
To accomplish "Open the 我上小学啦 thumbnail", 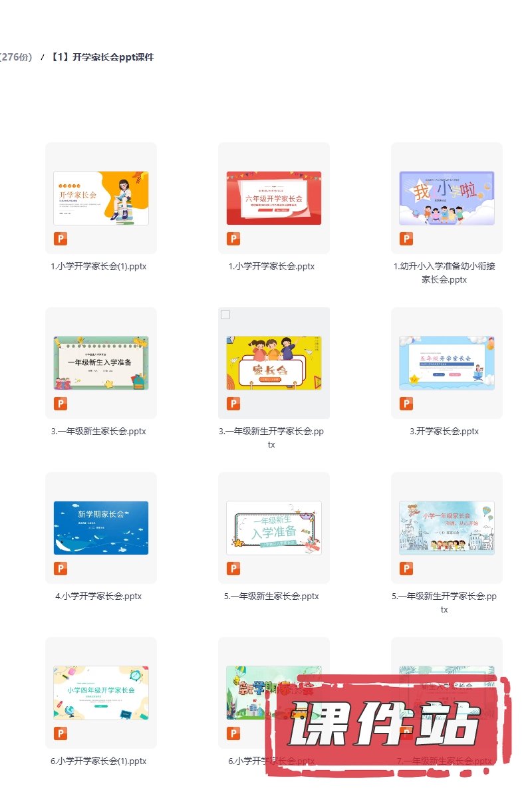I will tap(447, 198).
